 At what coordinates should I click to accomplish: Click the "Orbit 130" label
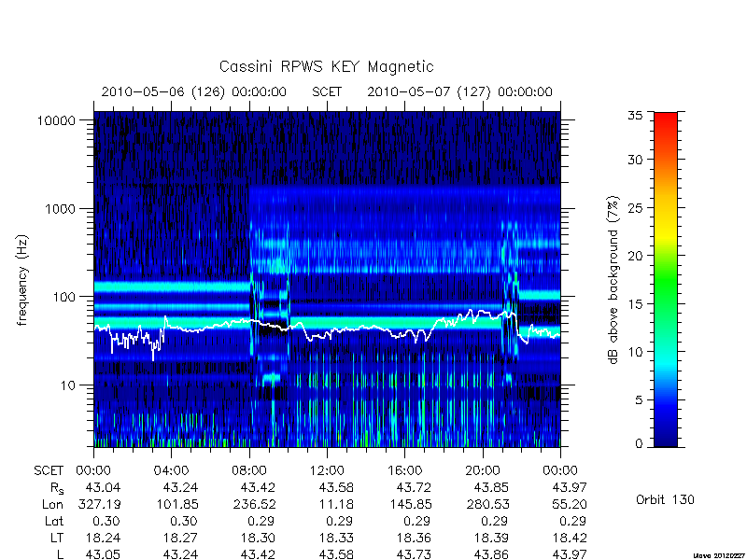(665, 500)
